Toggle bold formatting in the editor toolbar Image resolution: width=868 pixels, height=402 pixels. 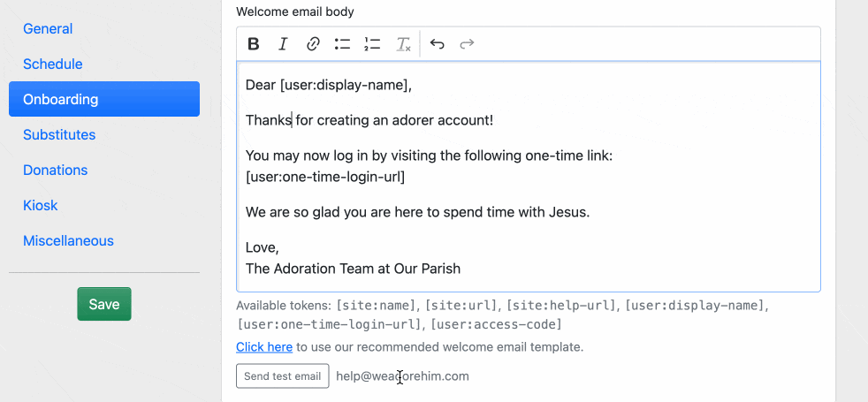[254, 43]
